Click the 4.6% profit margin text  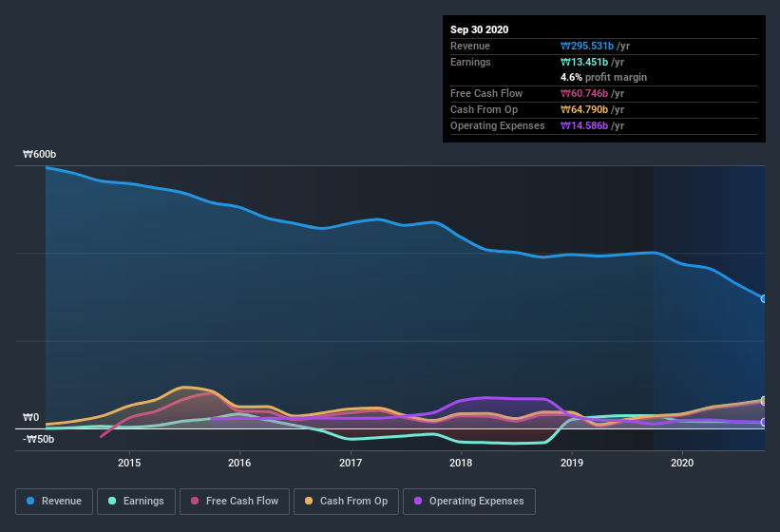point(603,77)
